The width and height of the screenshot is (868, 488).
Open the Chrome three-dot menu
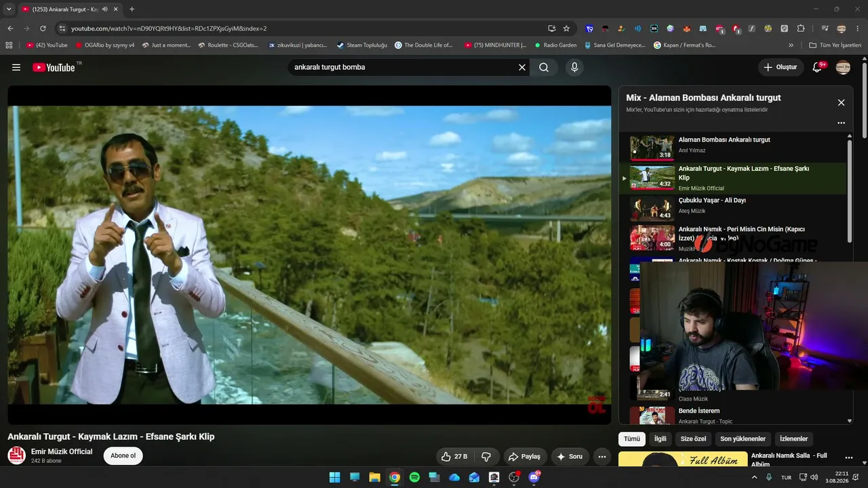click(859, 28)
